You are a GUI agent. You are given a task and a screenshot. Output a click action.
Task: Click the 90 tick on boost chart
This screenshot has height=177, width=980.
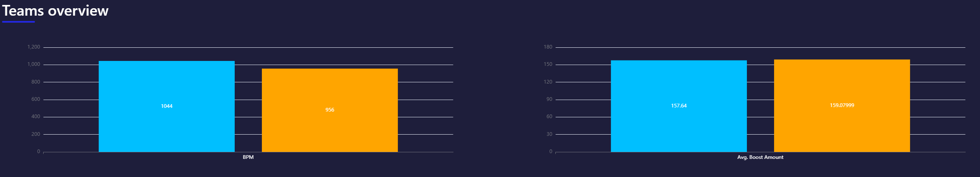549,99
